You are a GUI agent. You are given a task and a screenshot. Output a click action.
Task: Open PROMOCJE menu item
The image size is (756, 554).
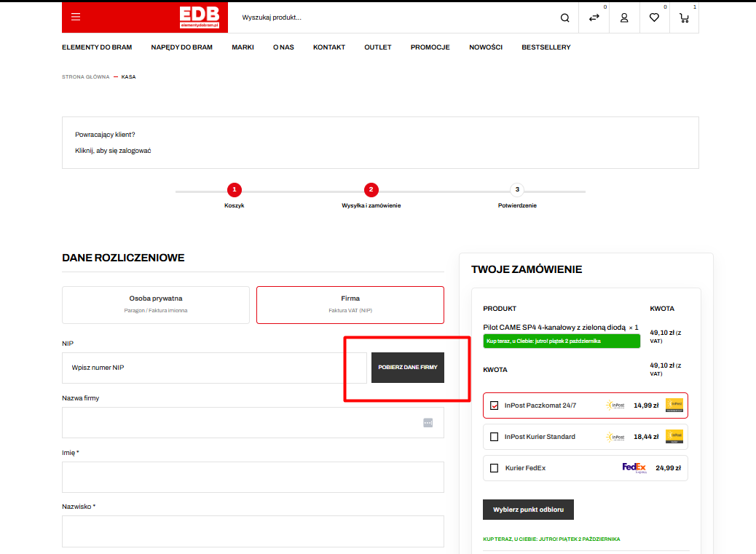(430, 47)
